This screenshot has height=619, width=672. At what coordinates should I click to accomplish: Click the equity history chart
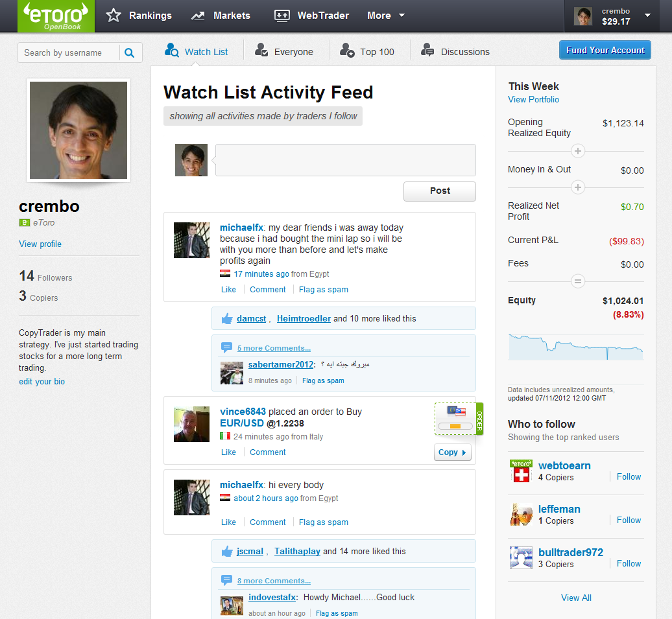(x=576, y=347)
